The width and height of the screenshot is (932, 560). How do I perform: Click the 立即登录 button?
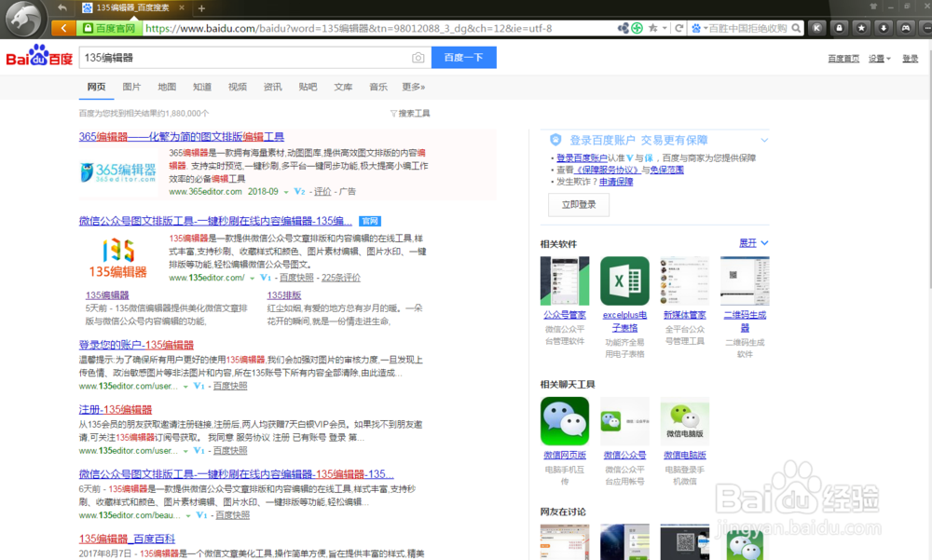pyautogui.click(x=579, y=204)
